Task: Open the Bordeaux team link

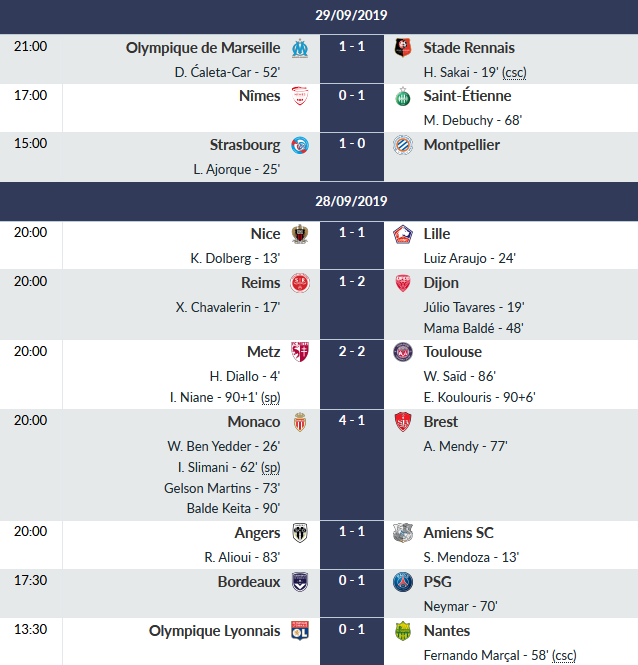Action: (x=249, y=582)
